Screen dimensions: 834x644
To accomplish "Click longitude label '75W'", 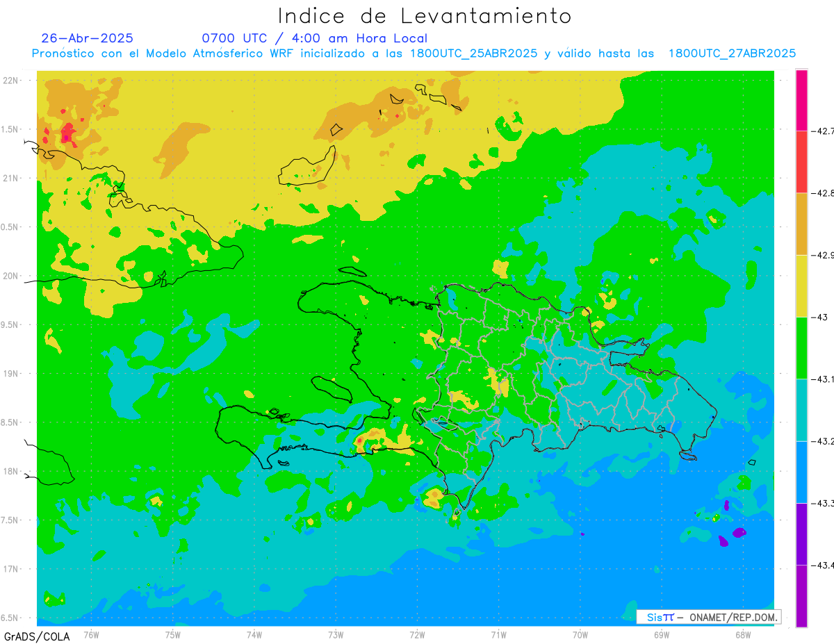I will [173, 634].
